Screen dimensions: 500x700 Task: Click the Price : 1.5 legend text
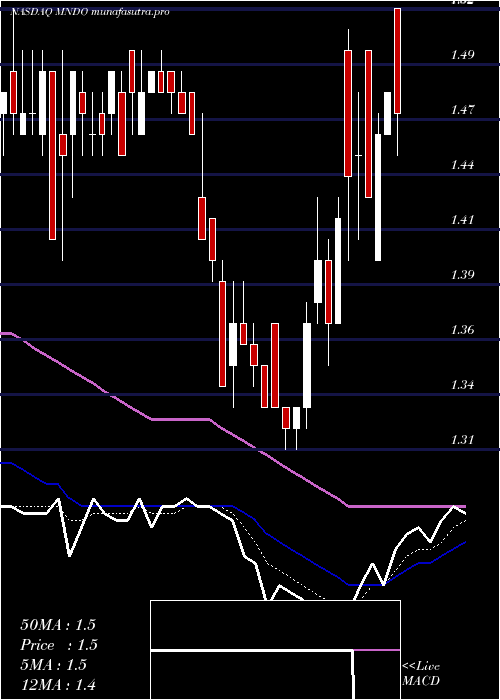click(x=59, y=645)
